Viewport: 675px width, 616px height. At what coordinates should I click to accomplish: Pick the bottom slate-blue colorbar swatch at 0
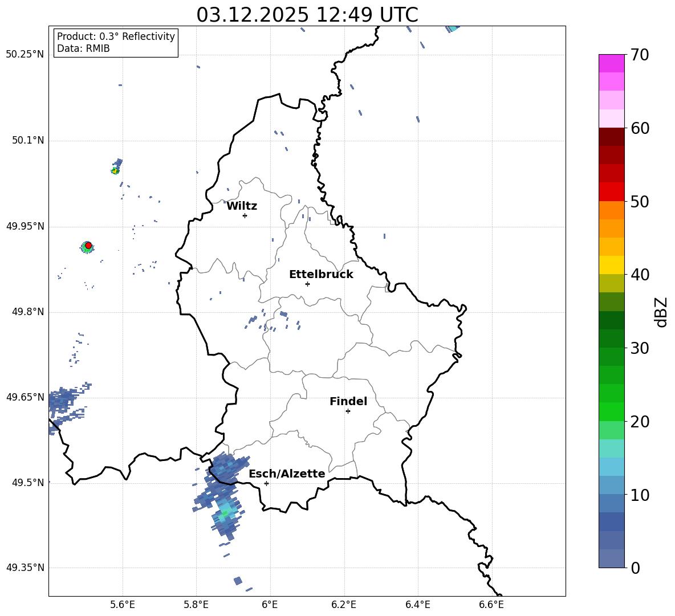(611, 558)
